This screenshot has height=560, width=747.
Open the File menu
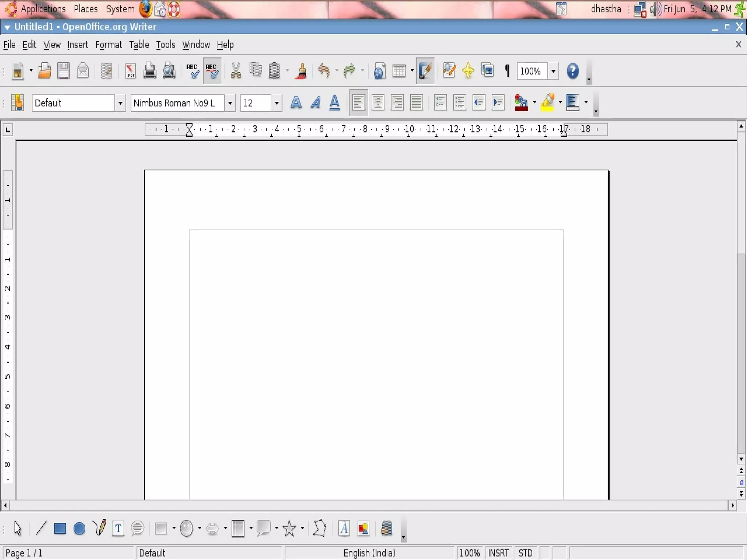click(9, 45)
